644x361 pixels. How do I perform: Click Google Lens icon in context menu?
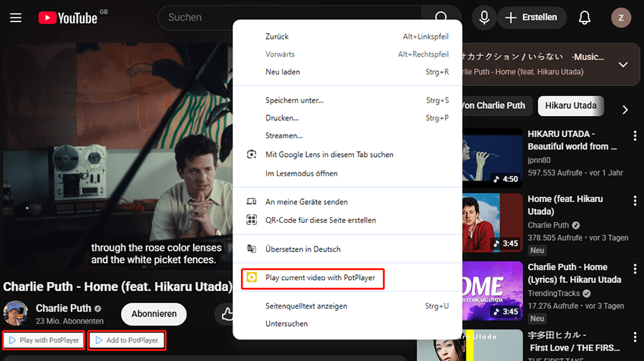(251, 155)
